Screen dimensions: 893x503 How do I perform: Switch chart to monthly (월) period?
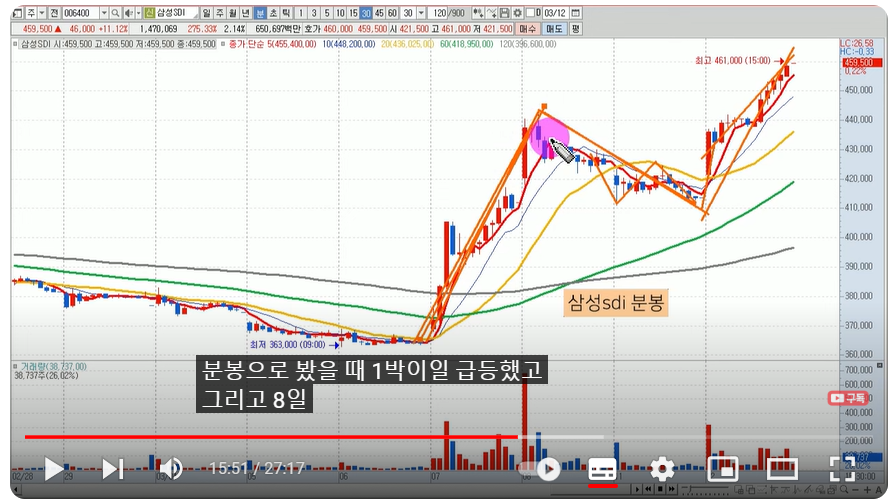point(232,13)
